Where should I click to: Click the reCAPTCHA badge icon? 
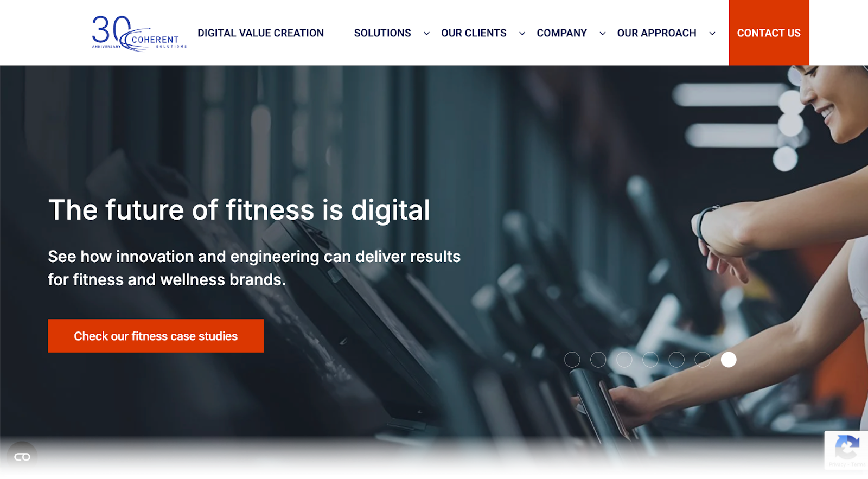(847, 448)
